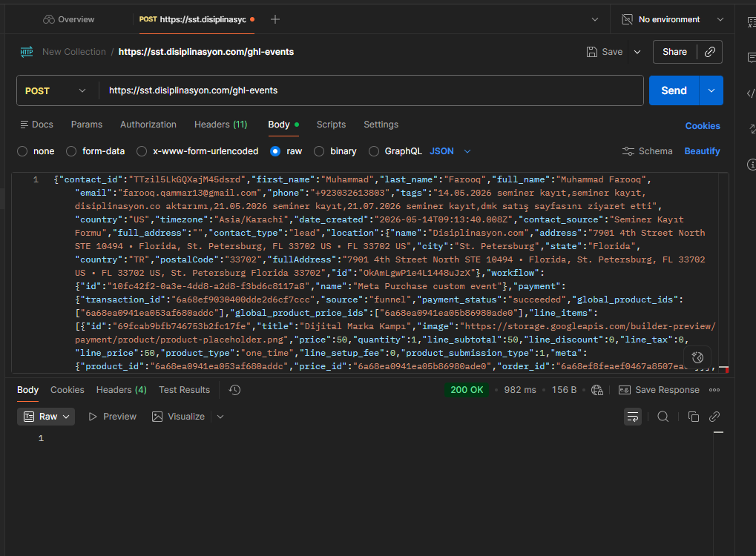Image resolution: width=756 pixels, height=556 pixels.
Task: Open the Scripts tab
Action: tap(331, 125)
